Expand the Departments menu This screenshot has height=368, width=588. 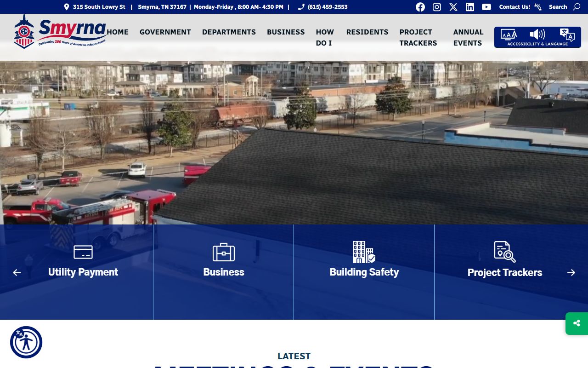pyautogui.click(x=229, y=32)
